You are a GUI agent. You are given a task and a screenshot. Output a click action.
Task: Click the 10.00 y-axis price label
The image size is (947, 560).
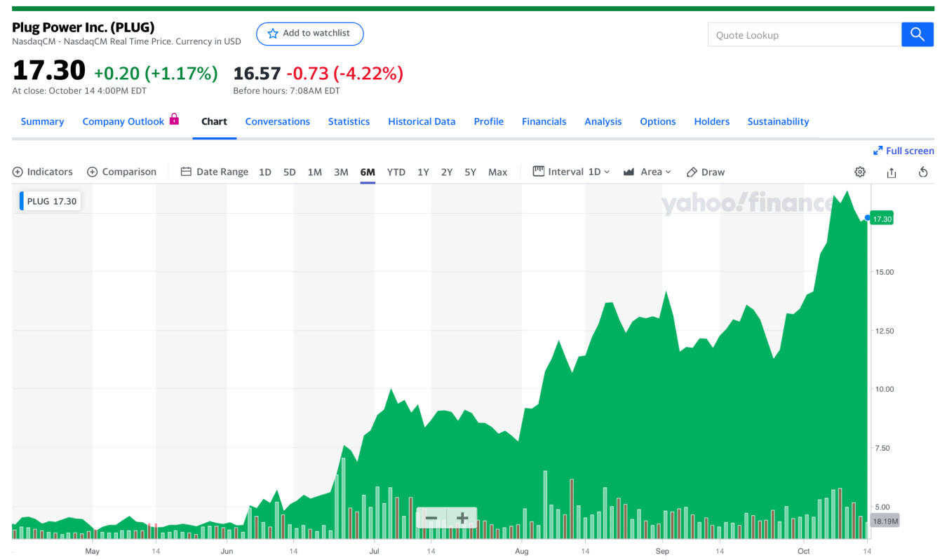tap(885, 389)
